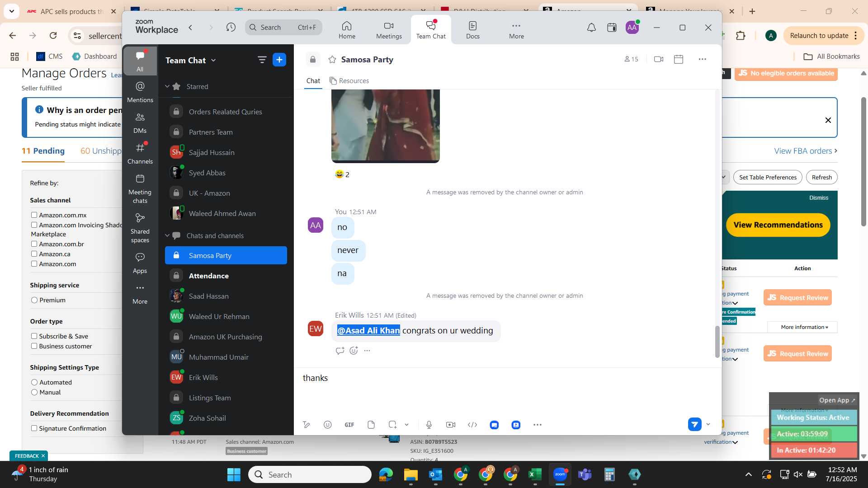
Task: Open the Team Chat header dropdown
Action: [x=213, y=60]
